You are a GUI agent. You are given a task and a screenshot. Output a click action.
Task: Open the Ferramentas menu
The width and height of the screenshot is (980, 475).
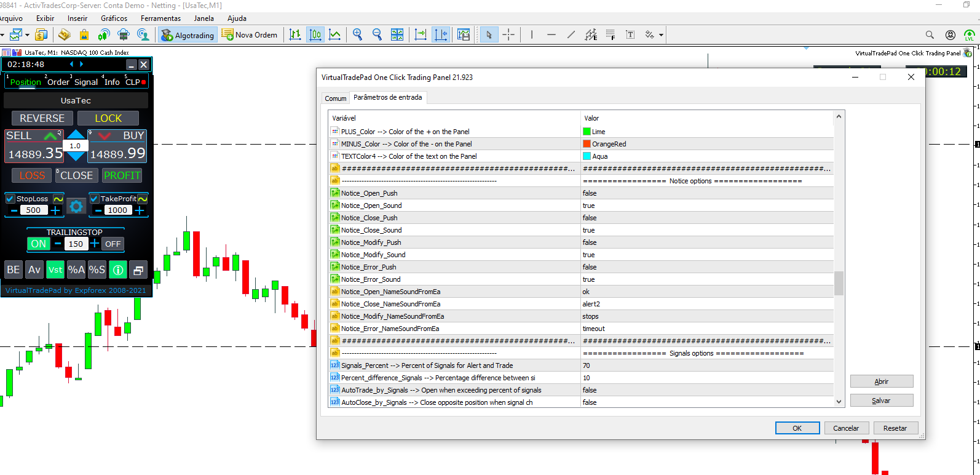161,18
